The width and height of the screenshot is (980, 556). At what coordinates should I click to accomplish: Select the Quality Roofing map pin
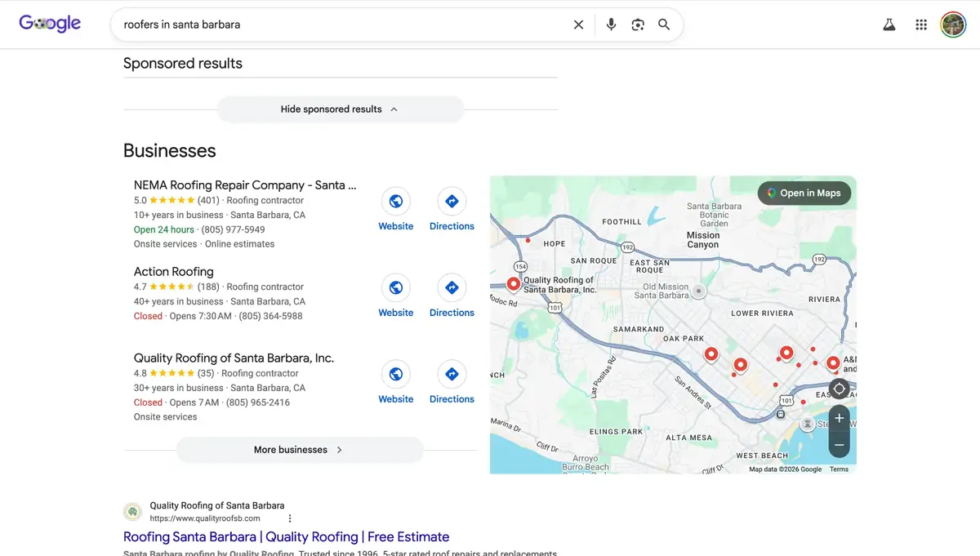tap(514, 284)
